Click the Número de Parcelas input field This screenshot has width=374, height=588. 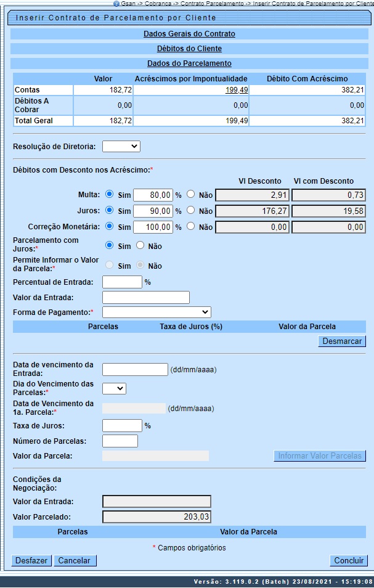pos(120,441)
